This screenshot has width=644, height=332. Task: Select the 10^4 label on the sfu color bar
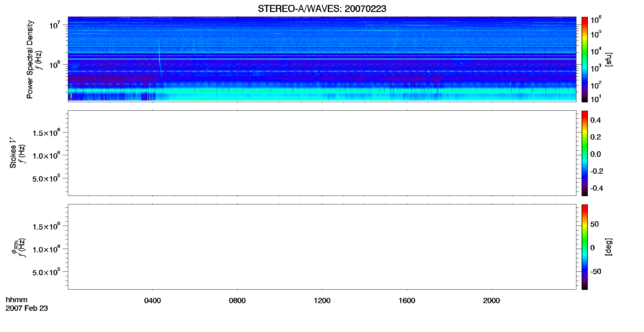click(x=596, y=51)
